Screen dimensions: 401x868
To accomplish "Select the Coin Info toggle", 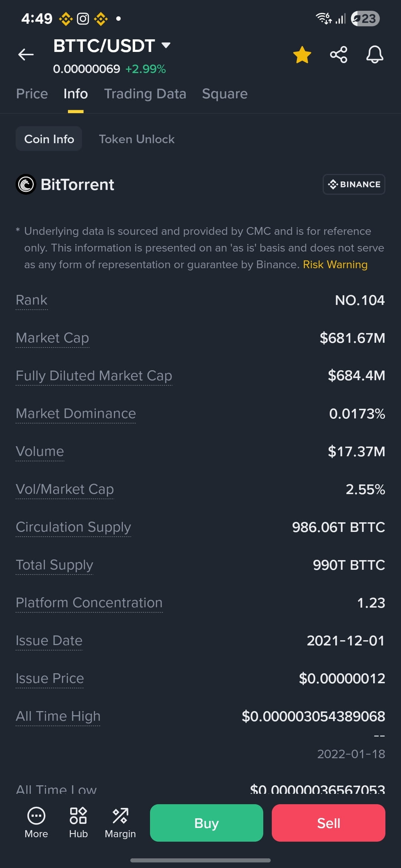I will click(49, 139).
